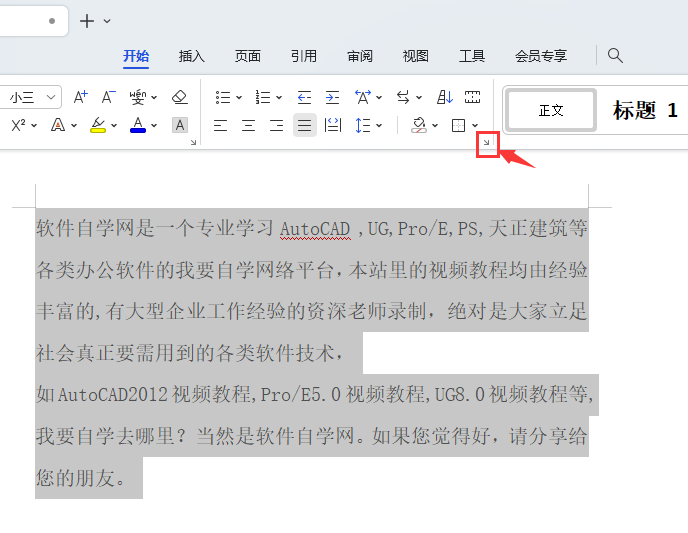Open Chinese layout tool
The width and height of the screenshot is (688, 533).
coord(363,97)
